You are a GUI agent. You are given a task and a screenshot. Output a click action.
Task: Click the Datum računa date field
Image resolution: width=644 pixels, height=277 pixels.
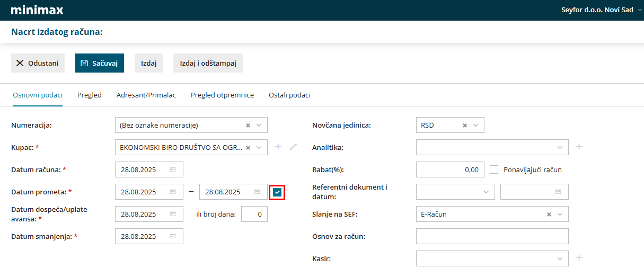click(149, 170)
